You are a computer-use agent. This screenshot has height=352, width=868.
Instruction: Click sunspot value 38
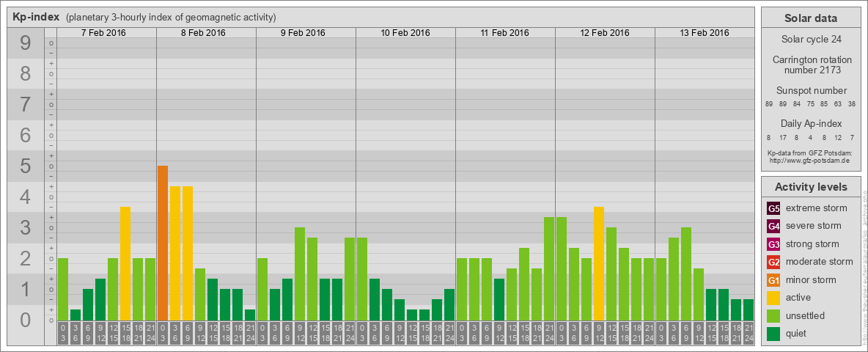click(852, 104)
